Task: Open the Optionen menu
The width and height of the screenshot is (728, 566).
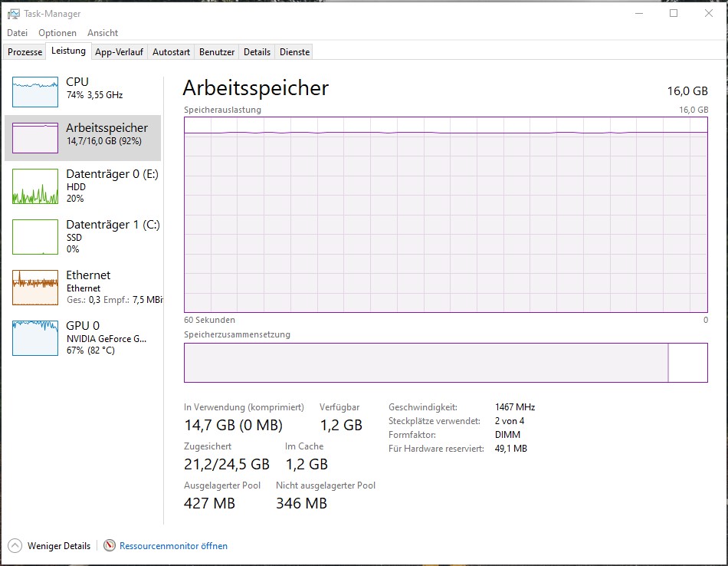Action: 57,33
